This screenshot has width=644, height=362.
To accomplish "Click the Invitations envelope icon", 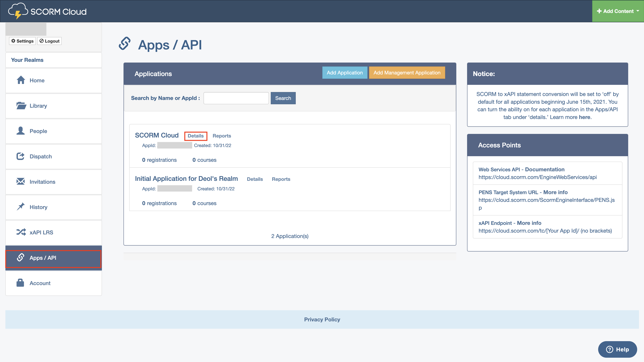I will 20,182.
